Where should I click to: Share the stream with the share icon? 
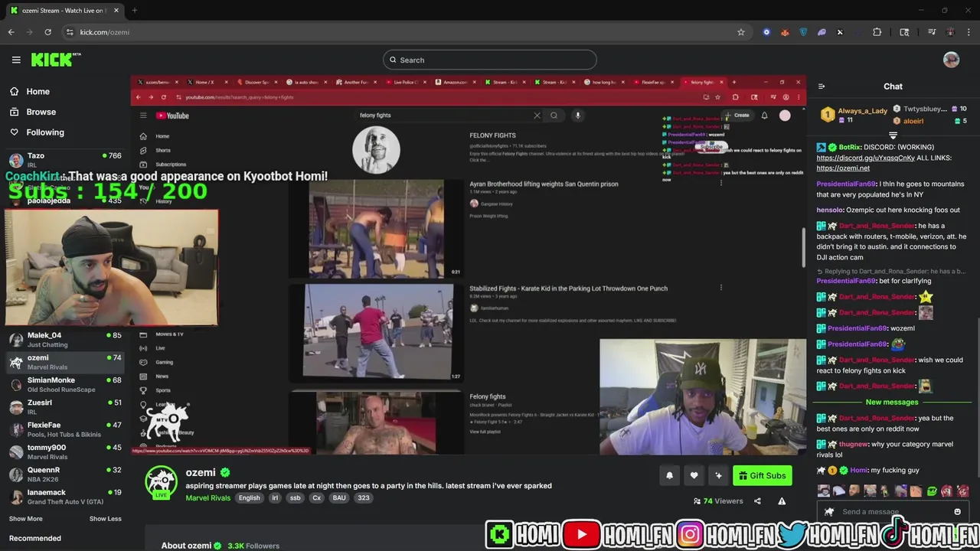757,501
